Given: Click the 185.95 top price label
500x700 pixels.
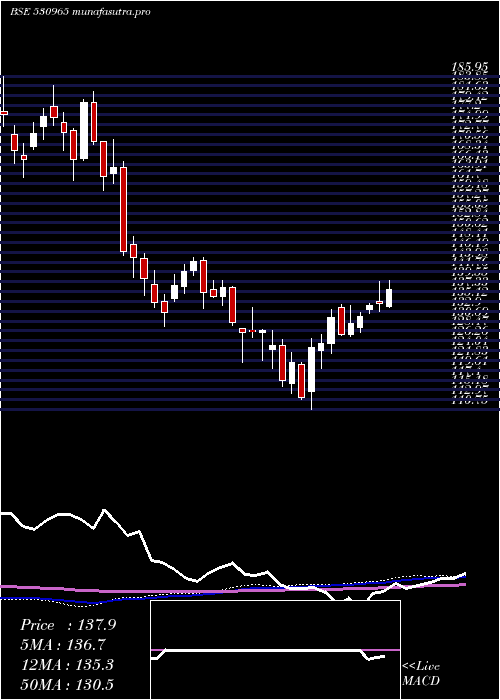Looking at the screenshot, I should coord(470,67).
